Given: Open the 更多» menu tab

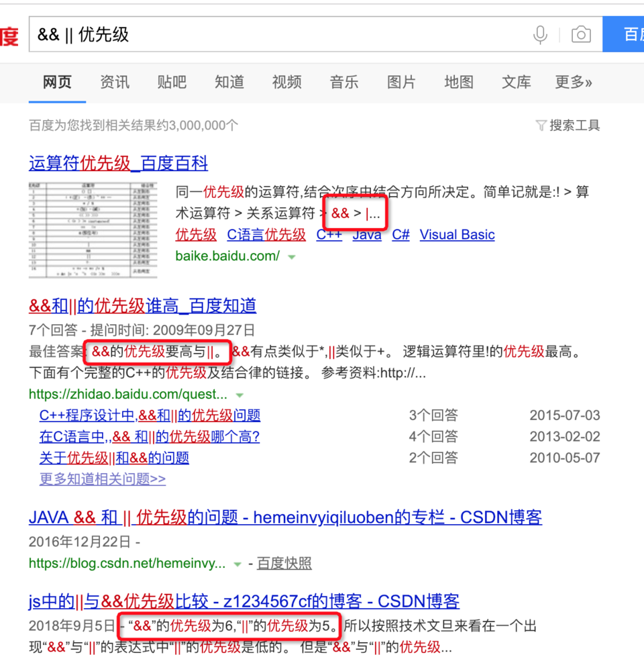Looking at the screenshot, I should (x=574, y=83).
